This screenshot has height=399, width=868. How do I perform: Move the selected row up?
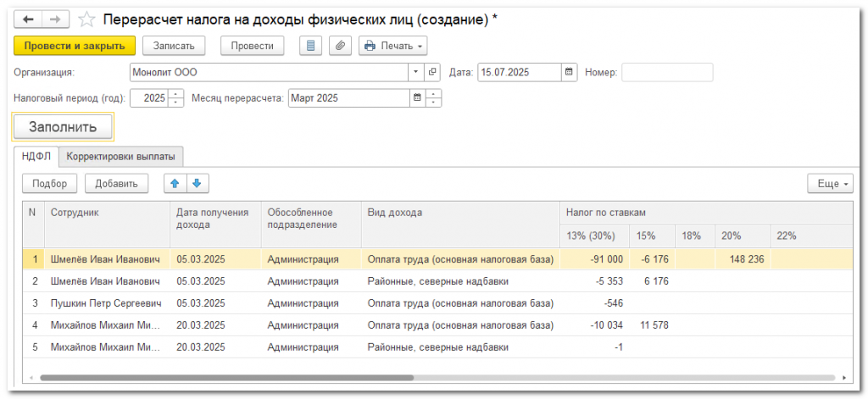coord(175,184)
